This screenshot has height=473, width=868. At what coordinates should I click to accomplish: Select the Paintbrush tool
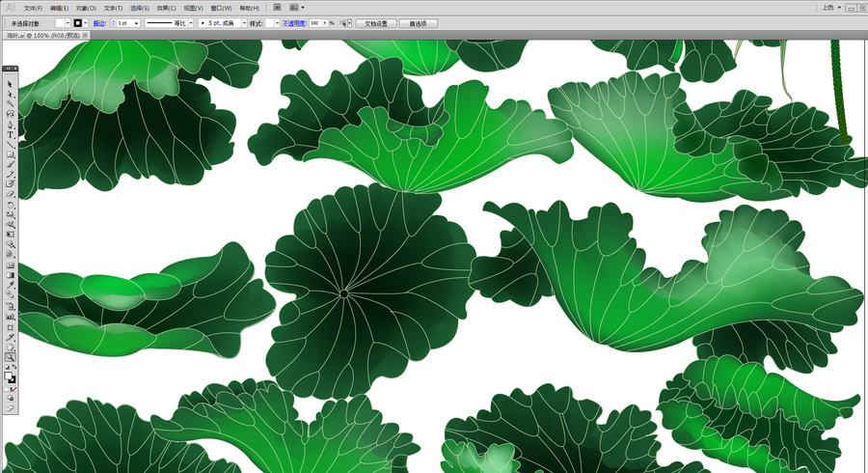[10, 164]
